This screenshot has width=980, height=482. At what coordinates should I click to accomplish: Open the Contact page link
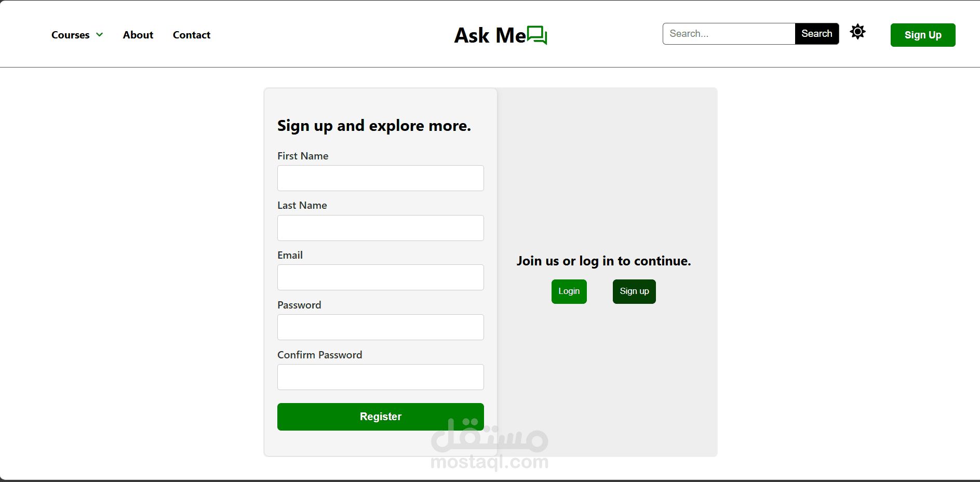coord(192,35)
